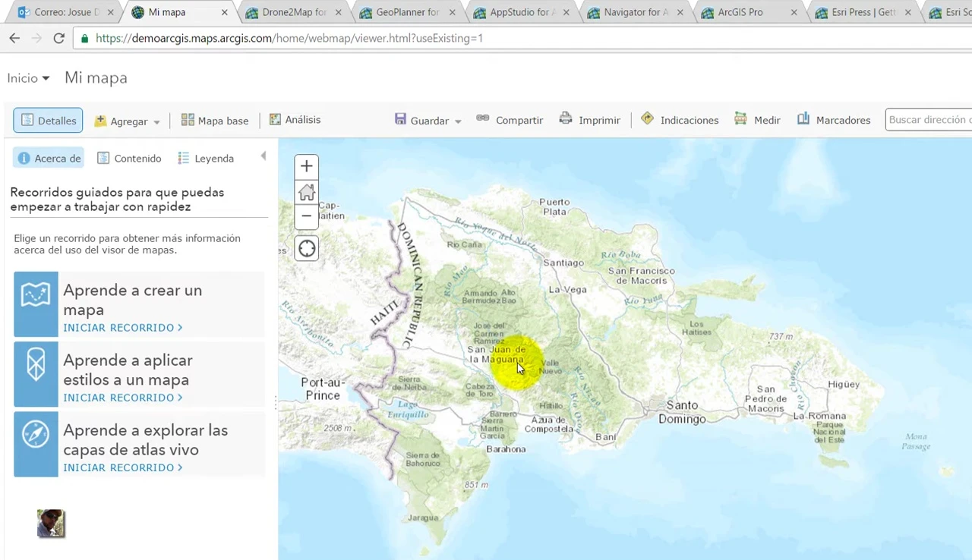Start the 'capas de atlas vivo' tour

pos(122,467)
